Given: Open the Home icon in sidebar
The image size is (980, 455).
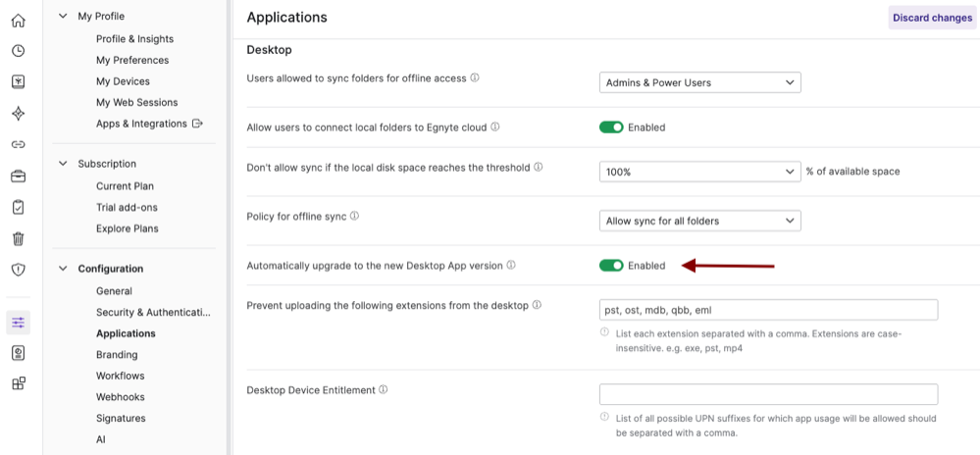Looking at the screenshot, I should (18, 21).
